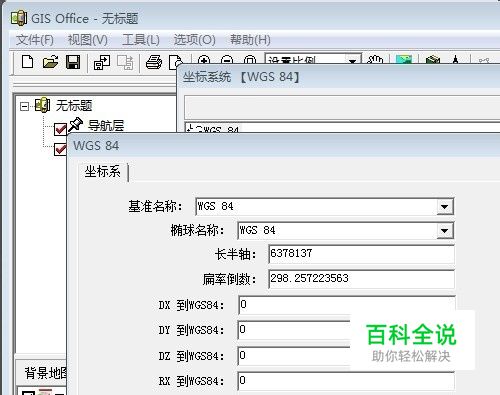
Task: Open the 工具(L) menu
Action: pos(141,40)
